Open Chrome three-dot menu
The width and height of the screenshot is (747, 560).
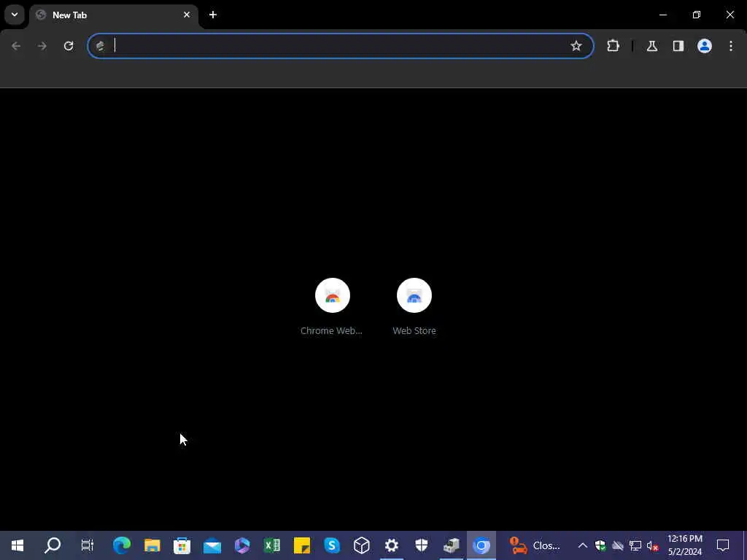[731, 46]
